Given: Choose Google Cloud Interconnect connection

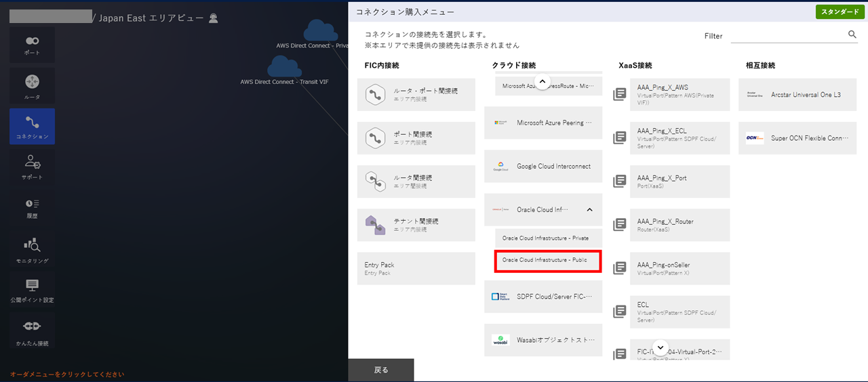Looking at the screenshot, I should tap(543, 167).
